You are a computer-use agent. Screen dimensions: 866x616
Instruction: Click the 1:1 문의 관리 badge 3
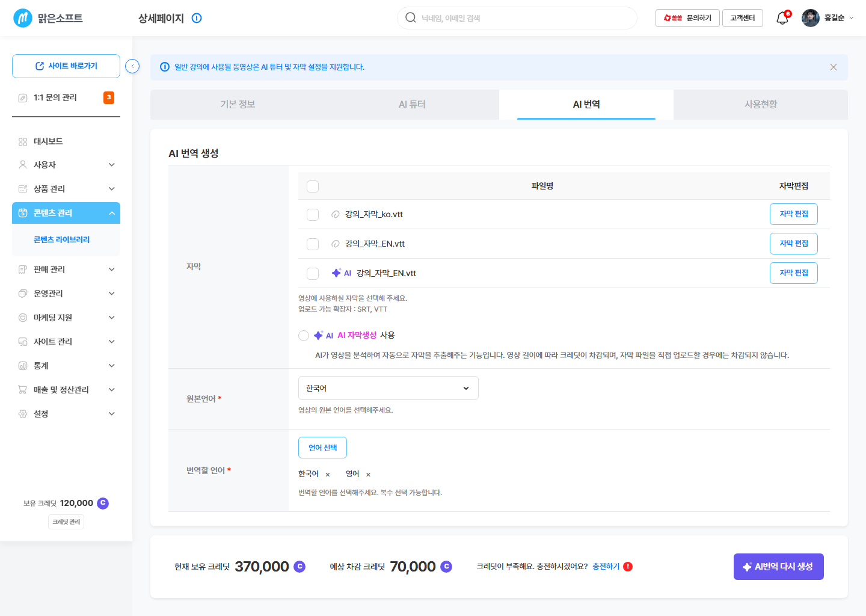(x=109, y=97)
